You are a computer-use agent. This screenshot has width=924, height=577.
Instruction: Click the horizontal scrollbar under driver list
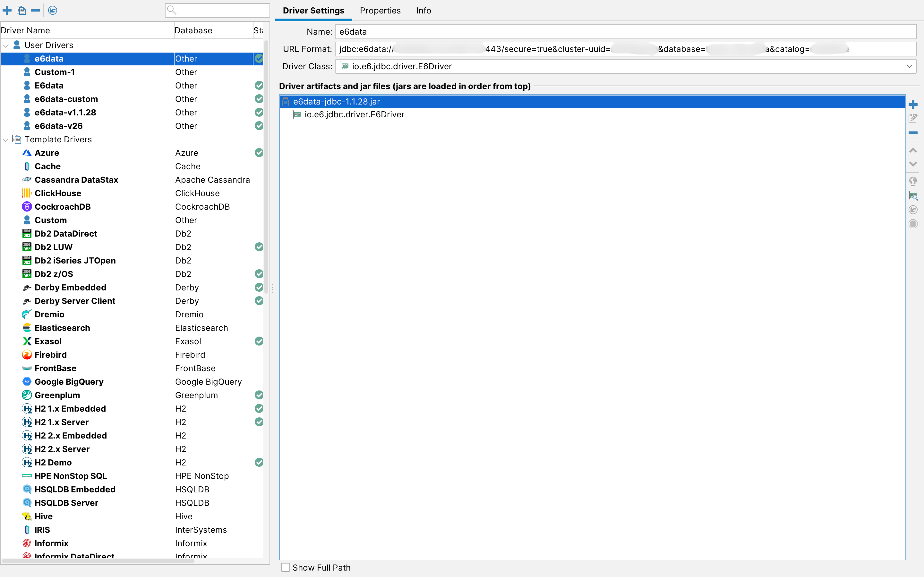point(98,561)
